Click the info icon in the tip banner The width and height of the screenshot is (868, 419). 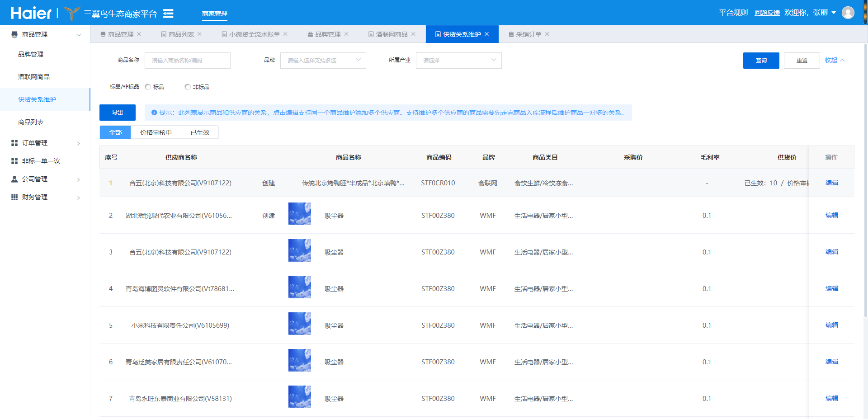coord(154,113)
